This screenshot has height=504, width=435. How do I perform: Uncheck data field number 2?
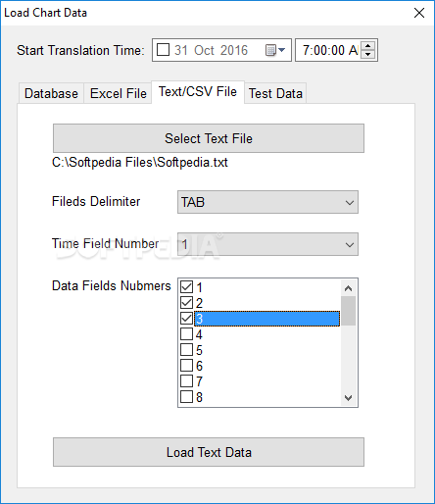click(187, 303)
